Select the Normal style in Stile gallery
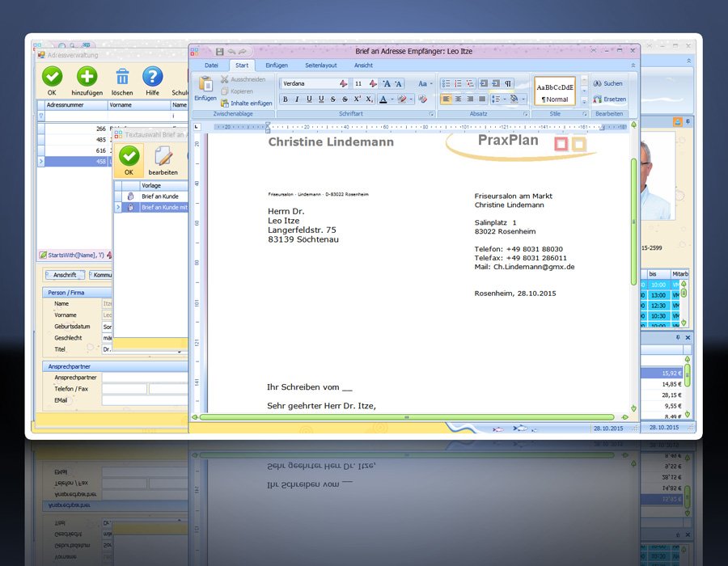The height and width of the screenshot is (566, 728). tap(555, 91)
